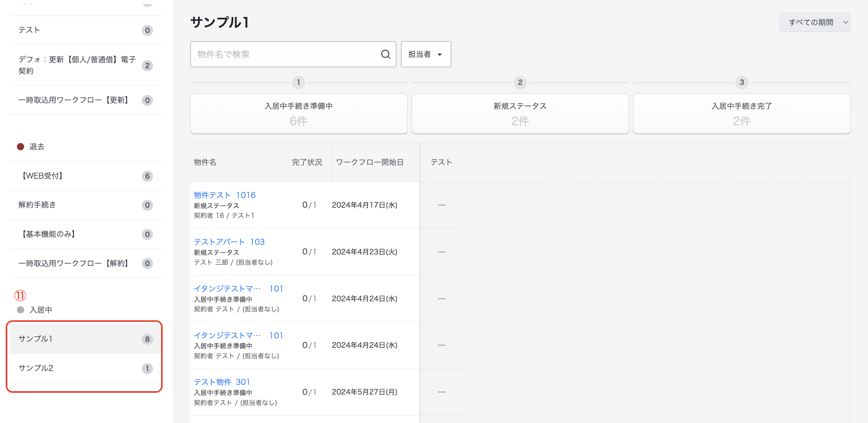Image resolution: width=868 pixels, height=423 pixels.
Task: Click the date 2024年5月27日(月)
Action: pos(364,392)
